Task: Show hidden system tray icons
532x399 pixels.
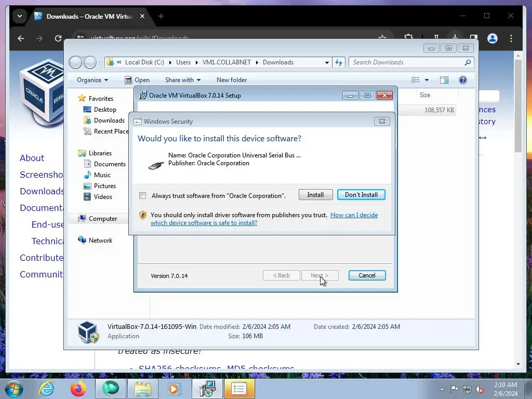Action: (442, 389)
